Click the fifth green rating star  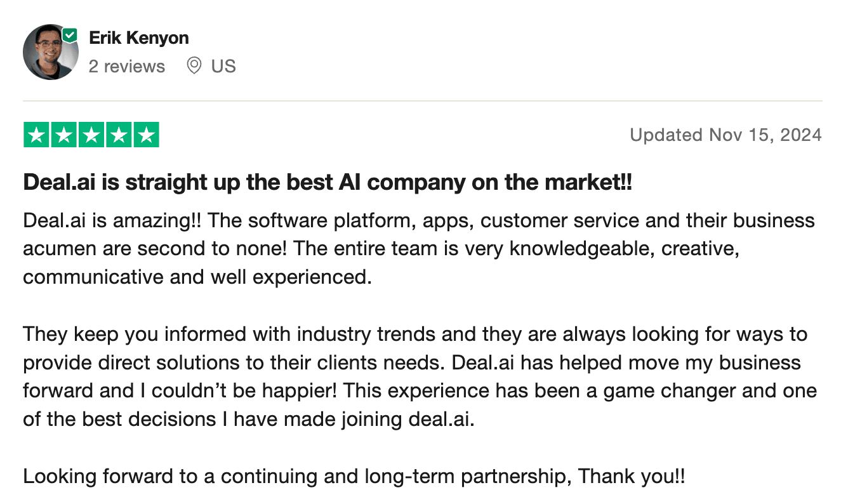pyautogui.click(x=146, y=135)
